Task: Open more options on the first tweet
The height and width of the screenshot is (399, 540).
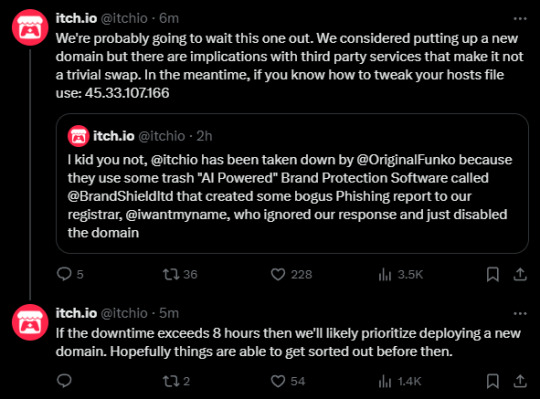Action: tap(520, 18)
